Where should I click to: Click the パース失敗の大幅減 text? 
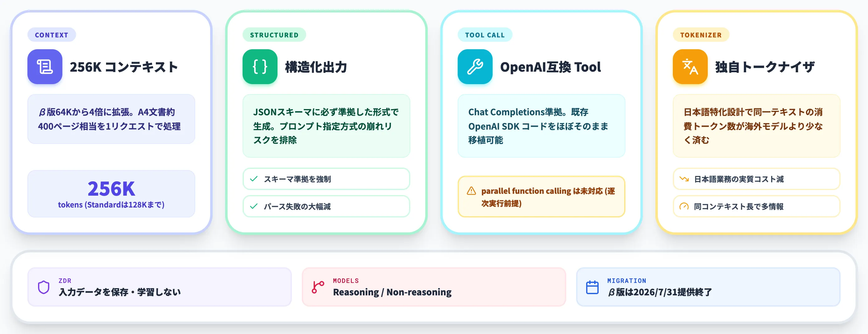(297, 206)
